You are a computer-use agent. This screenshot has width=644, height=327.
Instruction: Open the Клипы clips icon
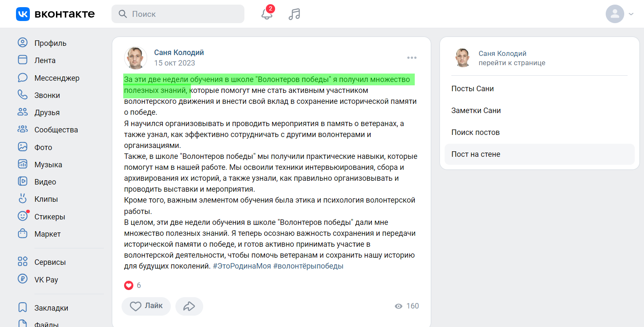[22, 199]
